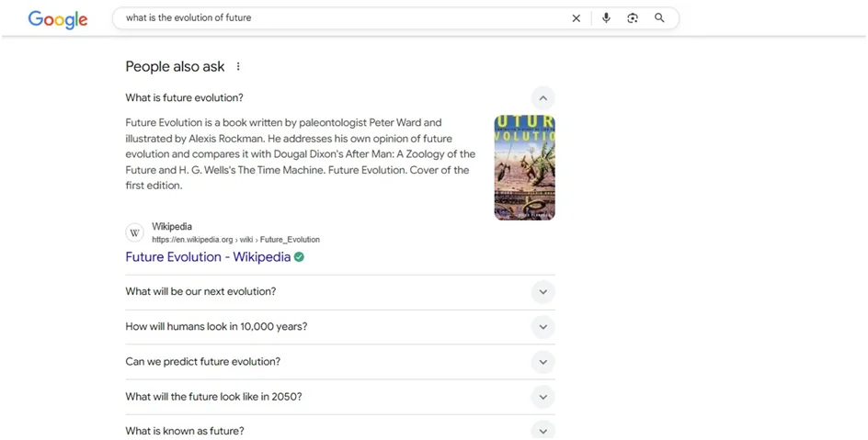Screen dimensions: 868x440
Task: Click the en.wikipedia.org breadcrumb URL
Action: point(235,240)
